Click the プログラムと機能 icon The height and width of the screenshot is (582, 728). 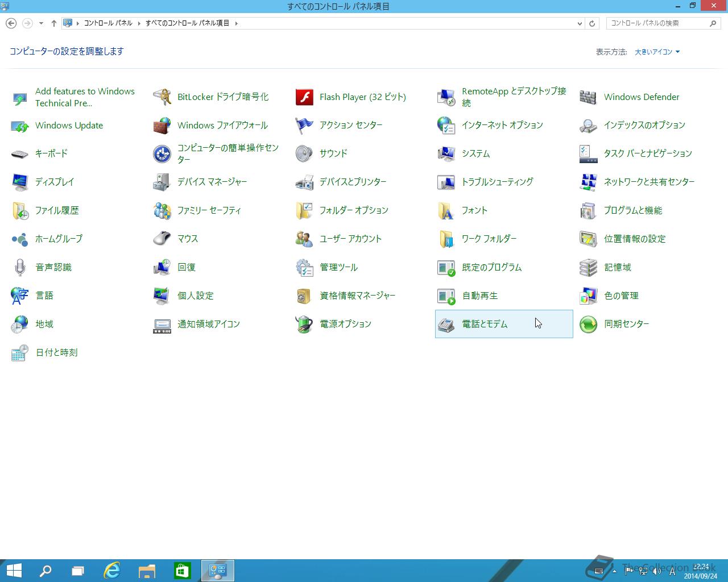pos(589,210)
